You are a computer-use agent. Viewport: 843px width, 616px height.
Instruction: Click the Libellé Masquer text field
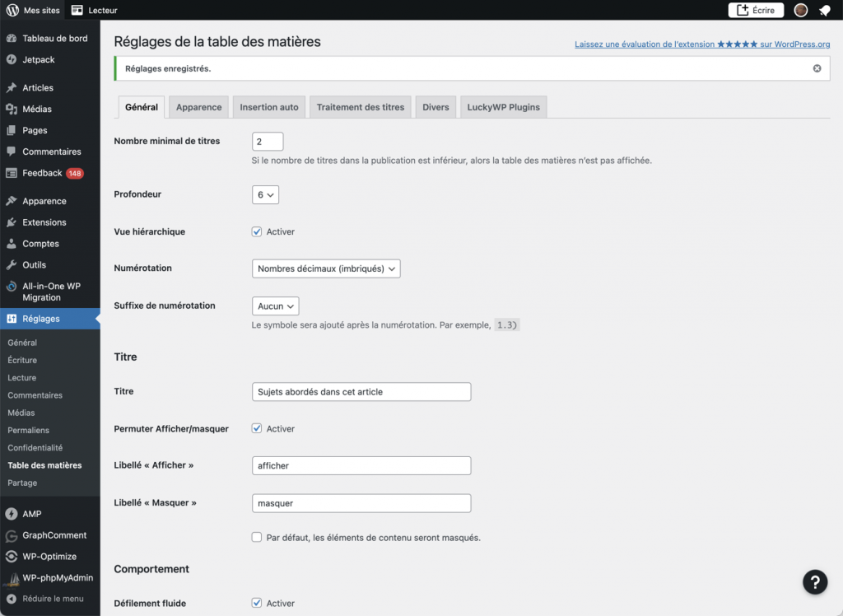point(361,503)
